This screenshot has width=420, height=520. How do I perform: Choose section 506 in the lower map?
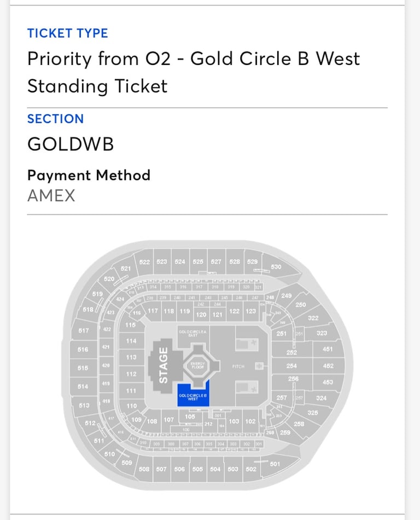pyautogui.click(x=179, y=469)
